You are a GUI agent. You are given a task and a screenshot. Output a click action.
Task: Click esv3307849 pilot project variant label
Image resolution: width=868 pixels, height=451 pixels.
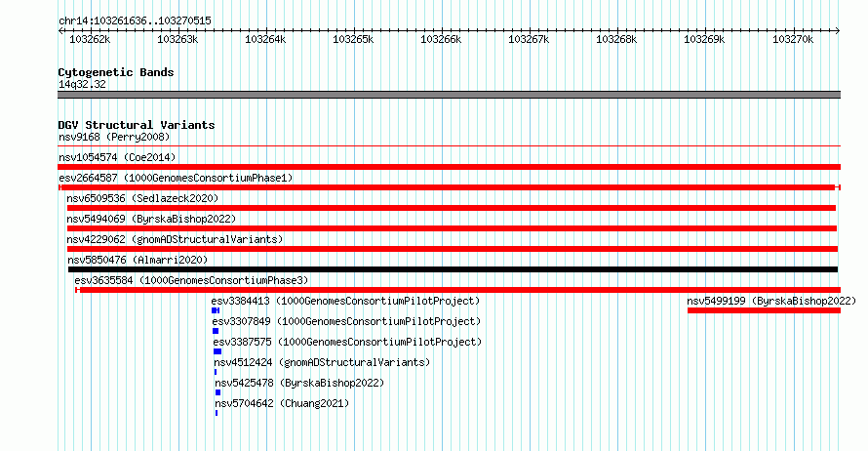point(346,321)
